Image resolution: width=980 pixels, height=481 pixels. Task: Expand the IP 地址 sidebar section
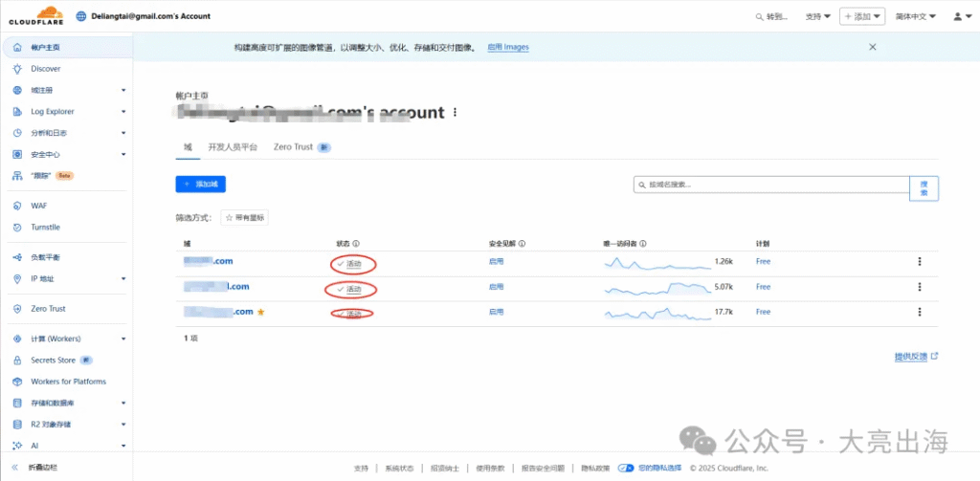pyautogui.click(x=123, y=278)
